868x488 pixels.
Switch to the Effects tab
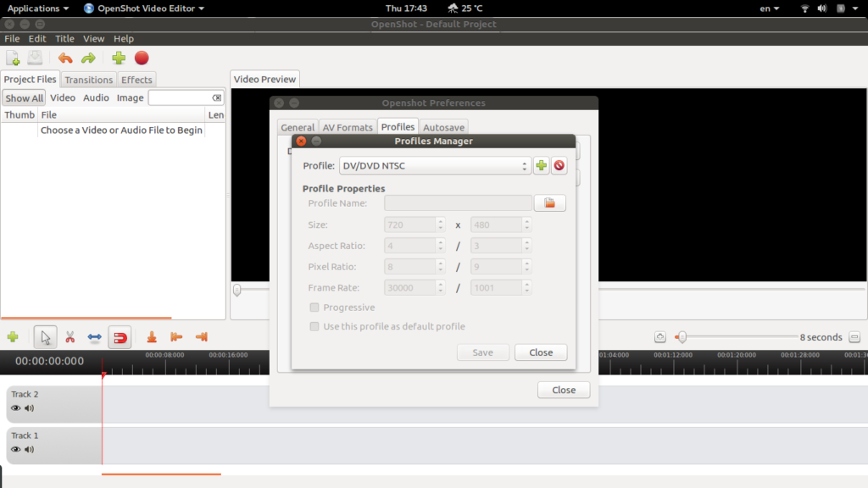click(x=136, y=80)
